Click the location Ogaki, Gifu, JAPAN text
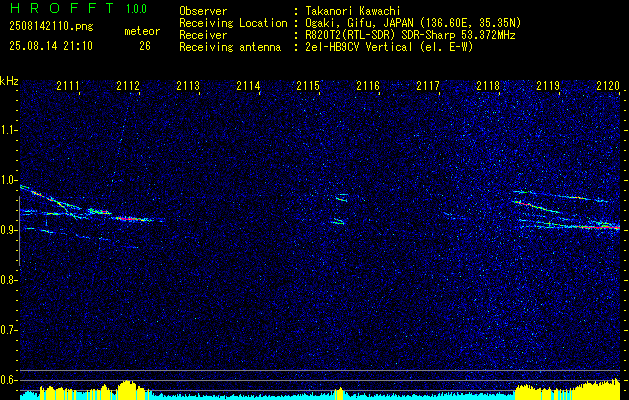The image size is (629, 400). [413, 23]
